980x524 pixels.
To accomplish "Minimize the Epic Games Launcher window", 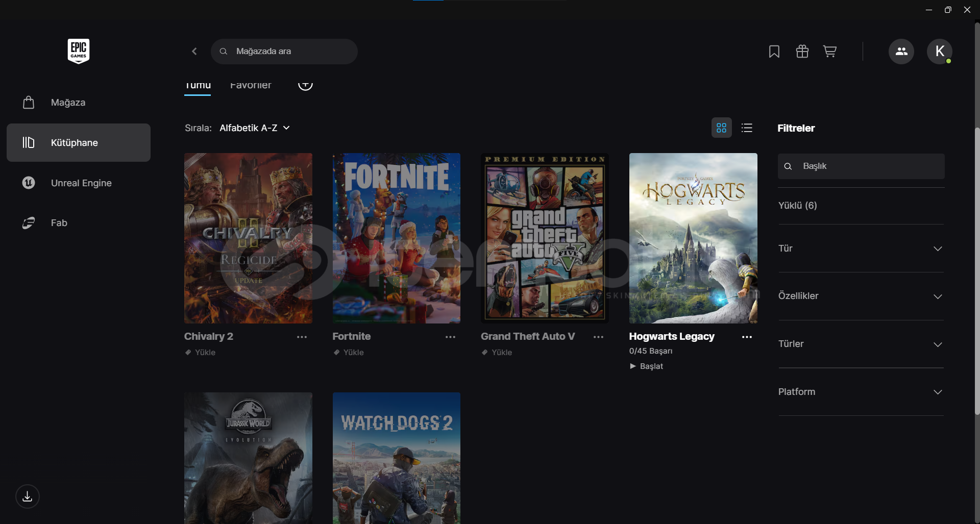I will (x=929, y=10).
